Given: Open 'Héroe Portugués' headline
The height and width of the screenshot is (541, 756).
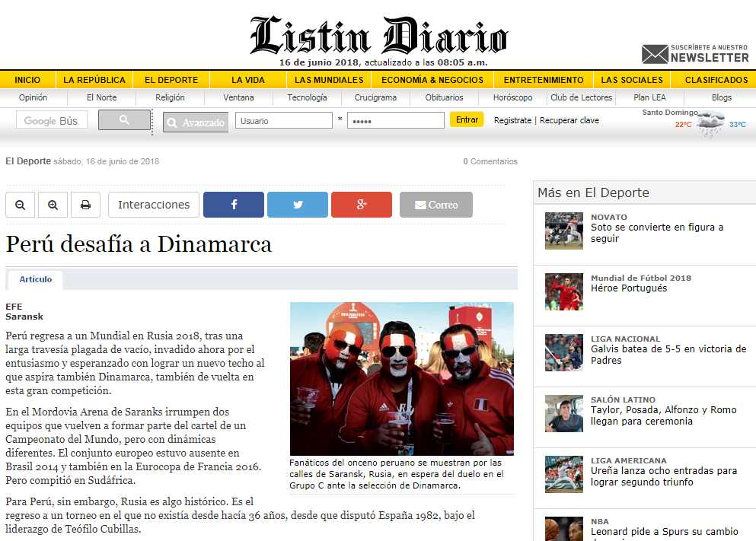Looking at the screenshot, I should 629,288.
